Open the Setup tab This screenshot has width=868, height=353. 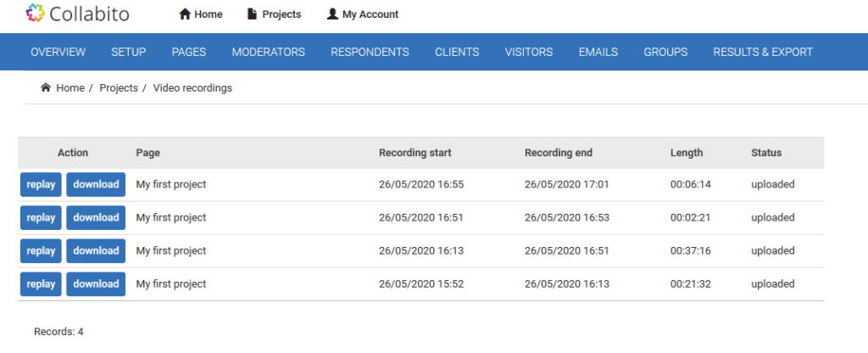pos(129,52)
